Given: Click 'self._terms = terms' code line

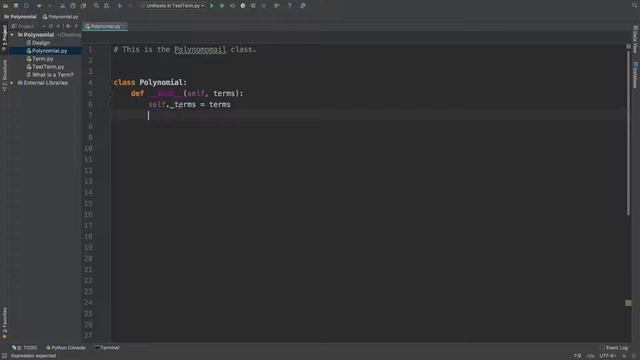Looking at the screenshot, I should [189, 104].
